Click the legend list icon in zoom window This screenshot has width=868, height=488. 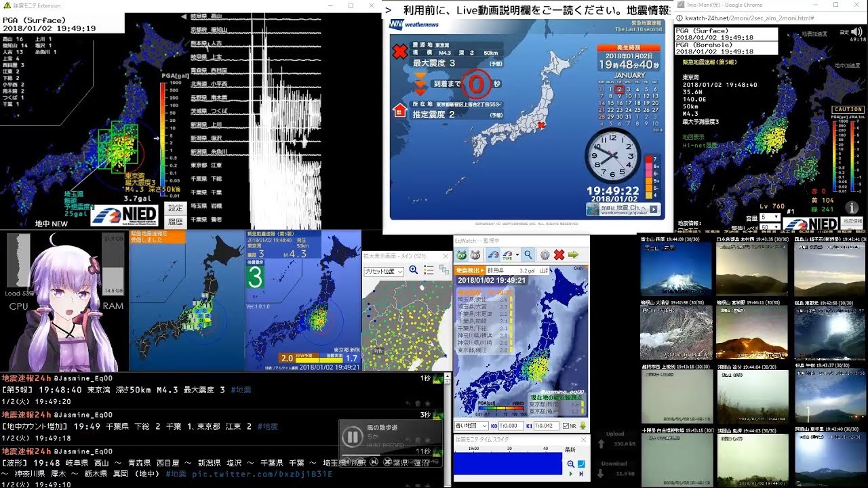coord(429,270)
